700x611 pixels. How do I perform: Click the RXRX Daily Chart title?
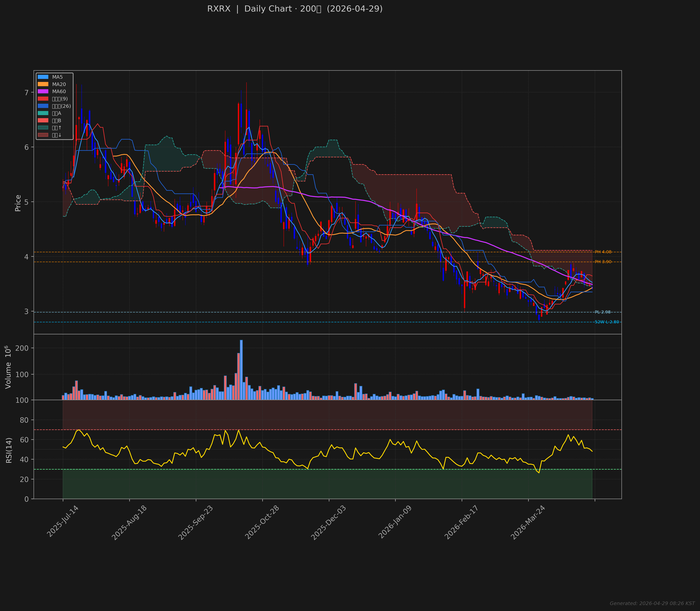coord(295,9)
